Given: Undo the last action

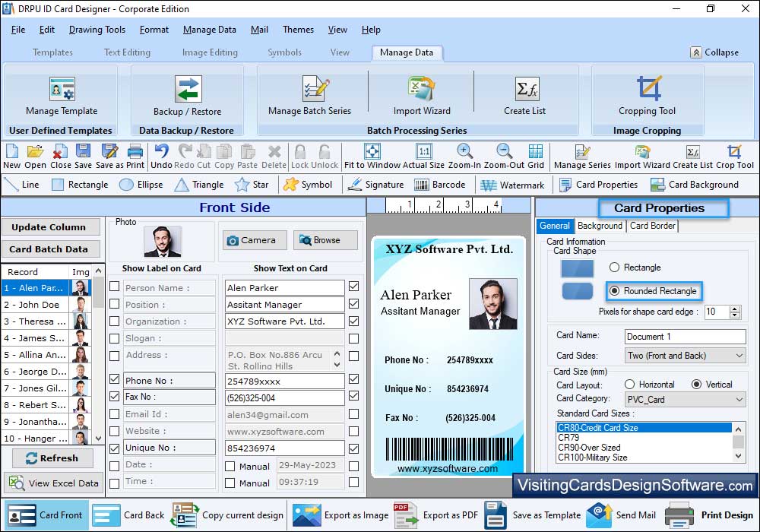Looking at the screenshot, I should point(161,157).
